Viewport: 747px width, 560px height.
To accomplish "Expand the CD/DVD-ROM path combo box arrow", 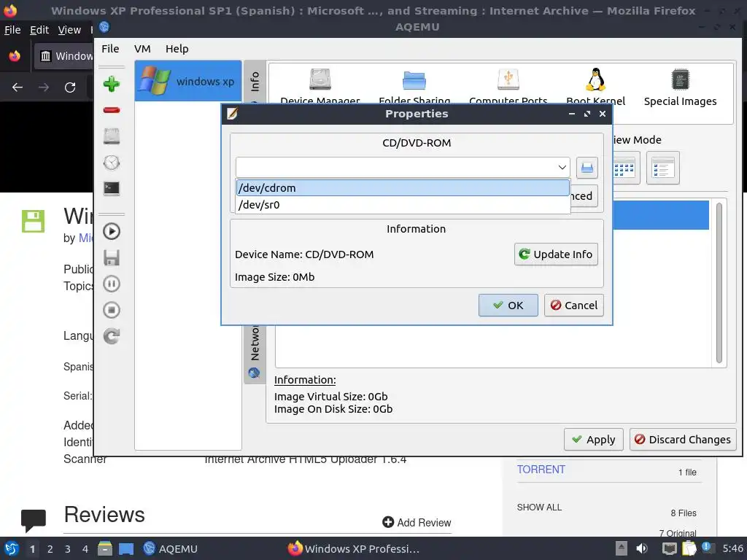I will pyautogui.click(x=562, y=168).
